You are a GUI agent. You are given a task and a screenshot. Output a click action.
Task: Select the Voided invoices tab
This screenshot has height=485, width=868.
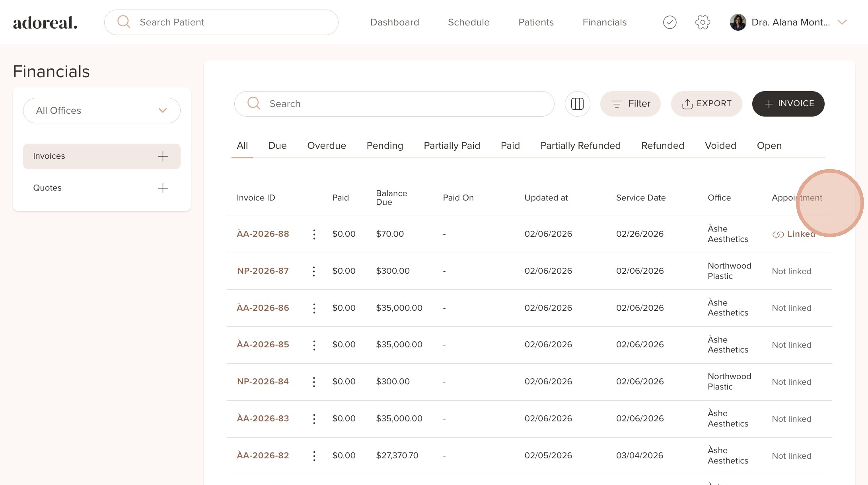tap(720, 146)
